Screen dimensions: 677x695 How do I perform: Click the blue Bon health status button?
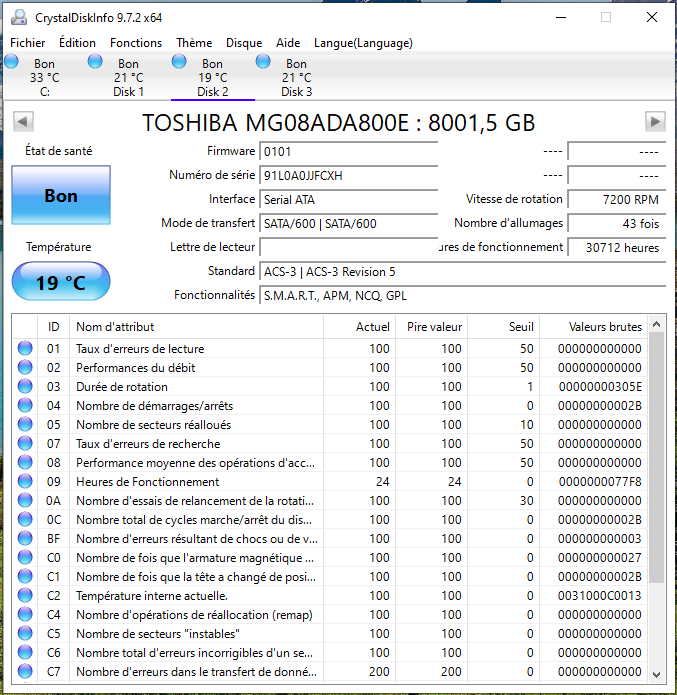tap(60, 196)
